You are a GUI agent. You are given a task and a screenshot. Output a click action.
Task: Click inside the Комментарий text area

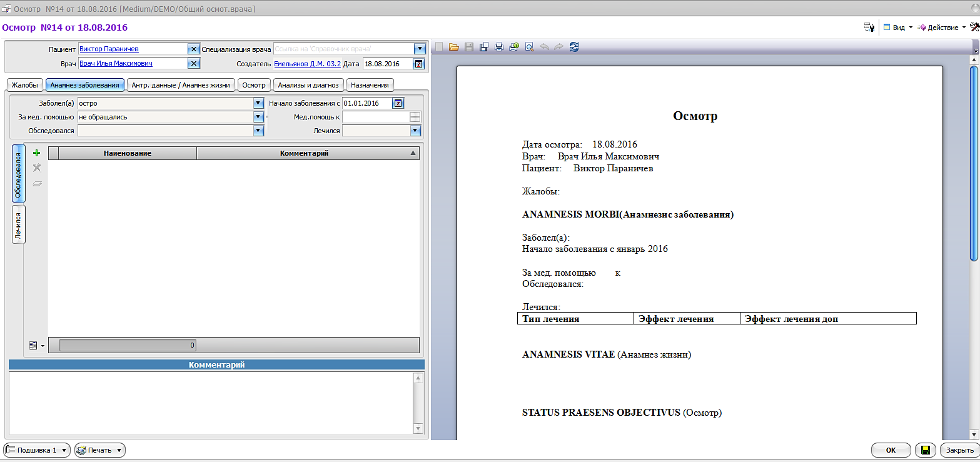coord(211,403)
